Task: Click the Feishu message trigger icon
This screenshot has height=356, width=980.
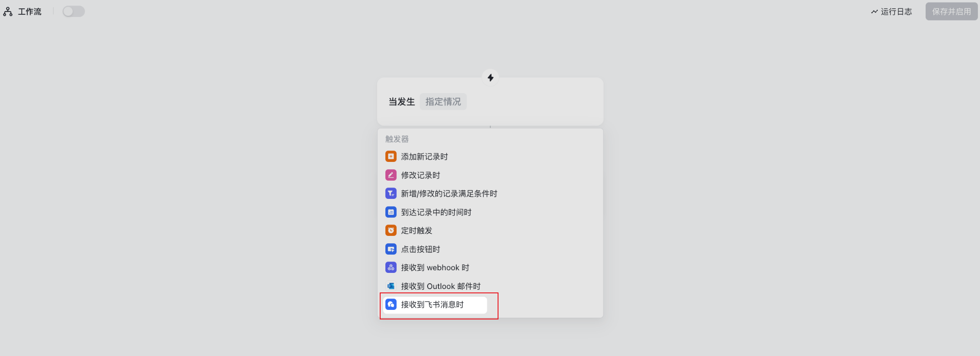Action: pyautogui.click(x=391, y=304)
